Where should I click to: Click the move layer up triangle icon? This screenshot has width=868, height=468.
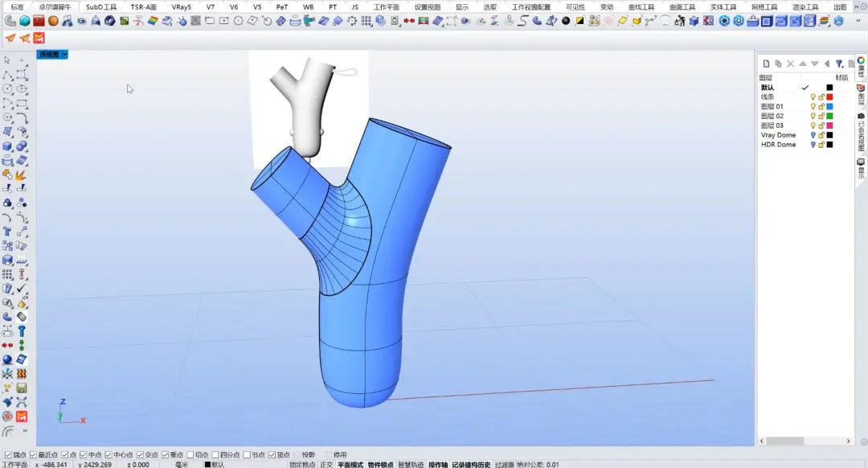pos(802,64)
